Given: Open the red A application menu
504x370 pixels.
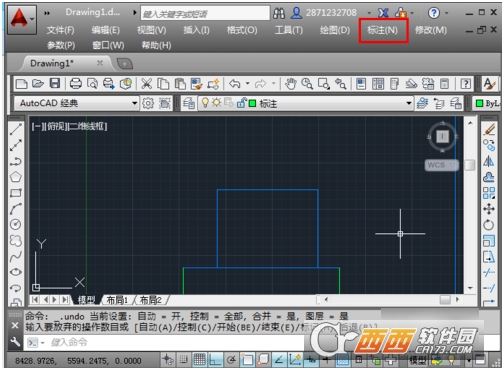Looking at the screenshot, I should (22, 19).
